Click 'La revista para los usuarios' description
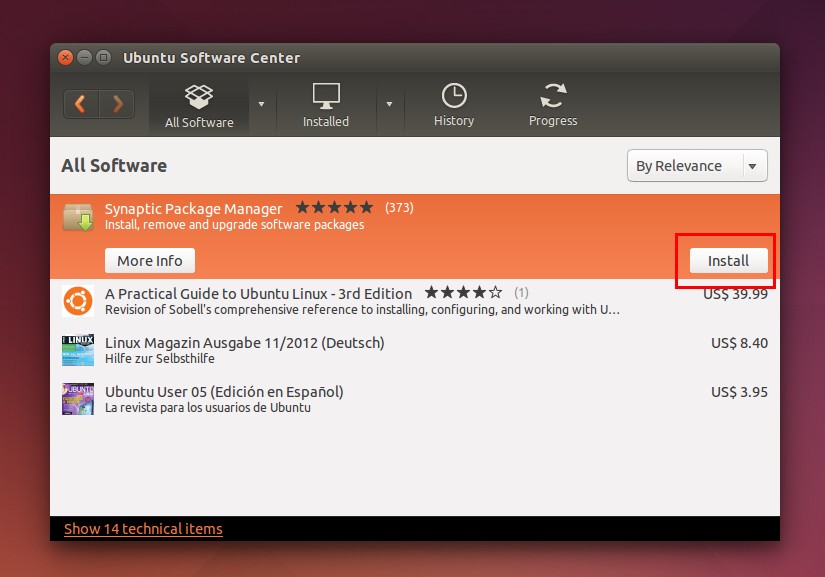Image resolution: width=825 pixels, height=577 pixels. [208, 408]
